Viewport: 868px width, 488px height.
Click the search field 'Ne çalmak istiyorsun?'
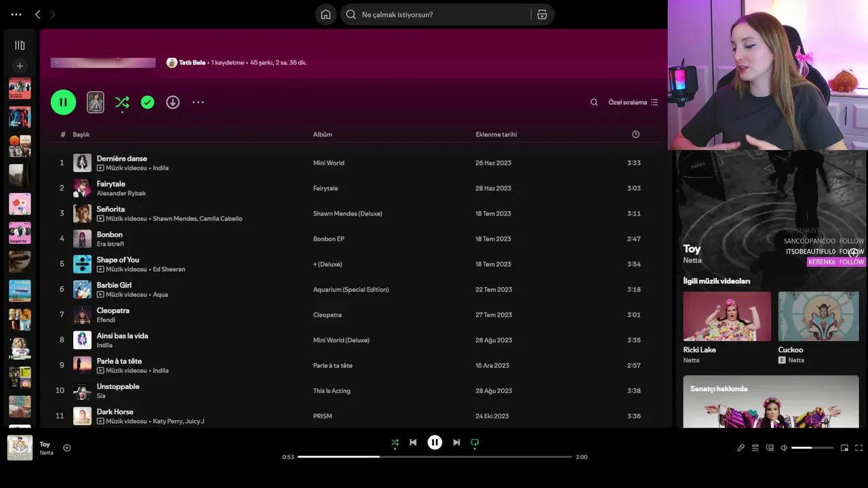pyautogui.click(x=435, y=14)
